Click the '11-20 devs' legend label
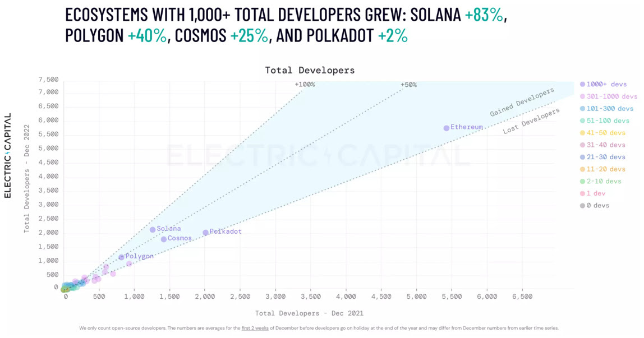 click(606, 169)
